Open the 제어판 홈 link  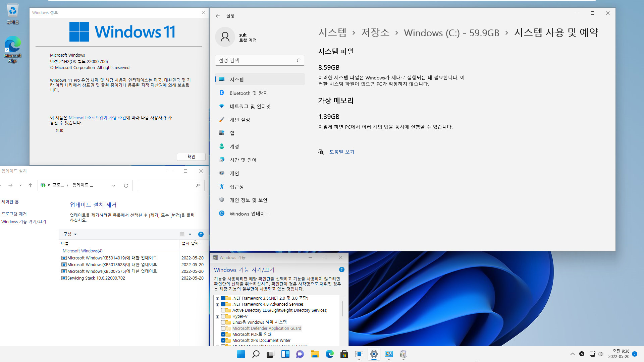(x=10, y=202)
